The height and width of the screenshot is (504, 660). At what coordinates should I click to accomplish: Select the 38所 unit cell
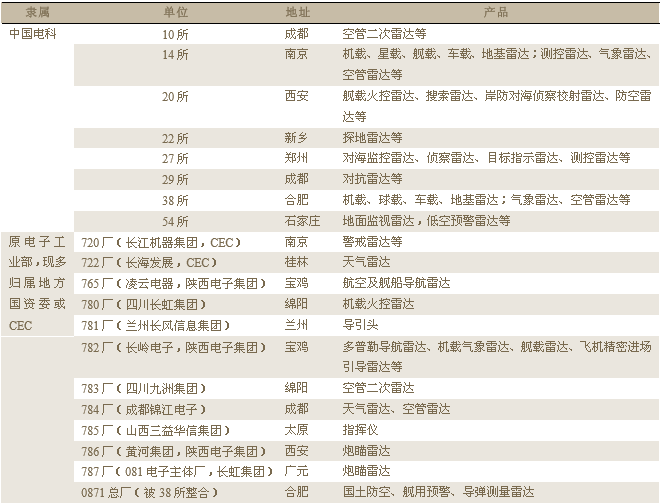pyautogui.click(x=175, y=200)
